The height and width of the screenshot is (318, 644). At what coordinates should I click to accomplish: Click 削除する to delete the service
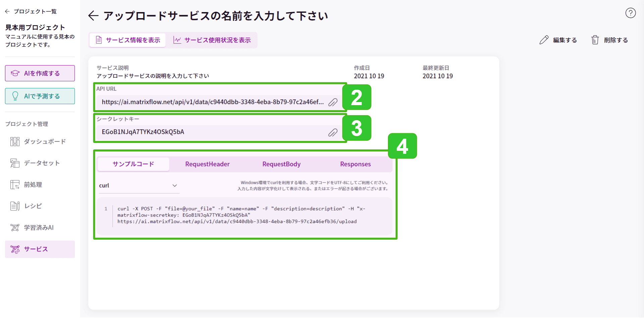tap(609, 40)
